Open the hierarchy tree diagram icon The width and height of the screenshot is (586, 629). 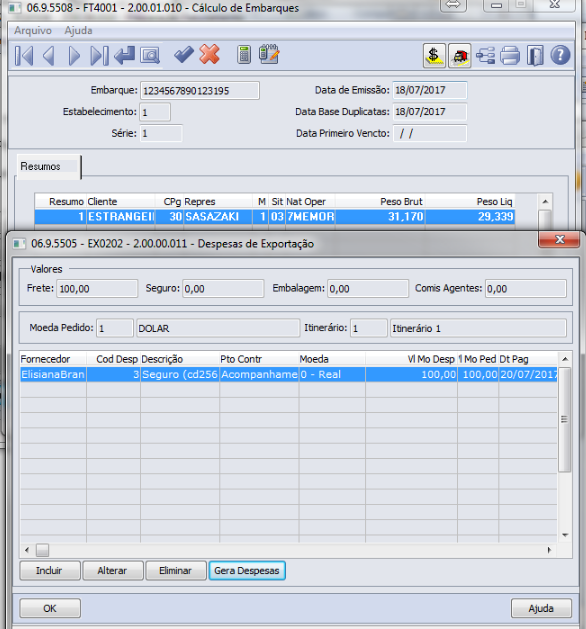click(485, 55)
